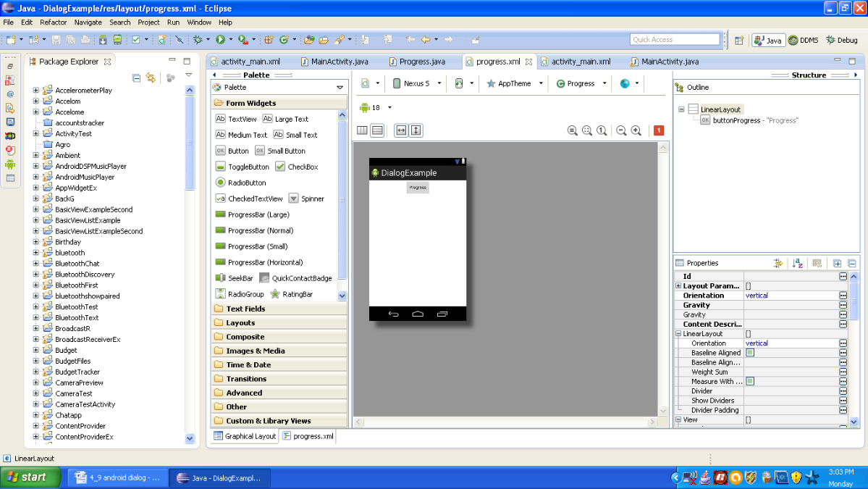Close the progress.xml editor tab
The image size is (868, 489).
(528, 62)
